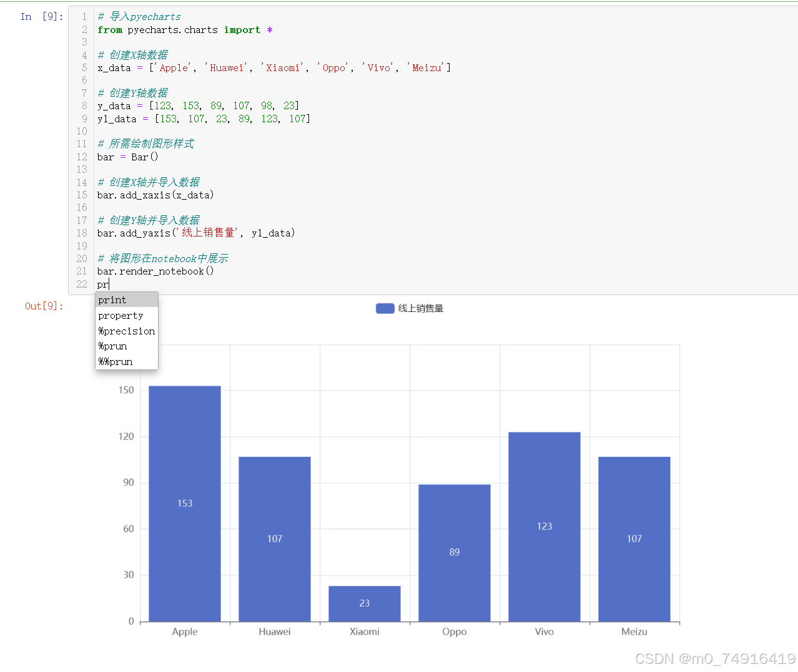Select "print" from the autocomplete suggestion list

[x=111, y=300]
